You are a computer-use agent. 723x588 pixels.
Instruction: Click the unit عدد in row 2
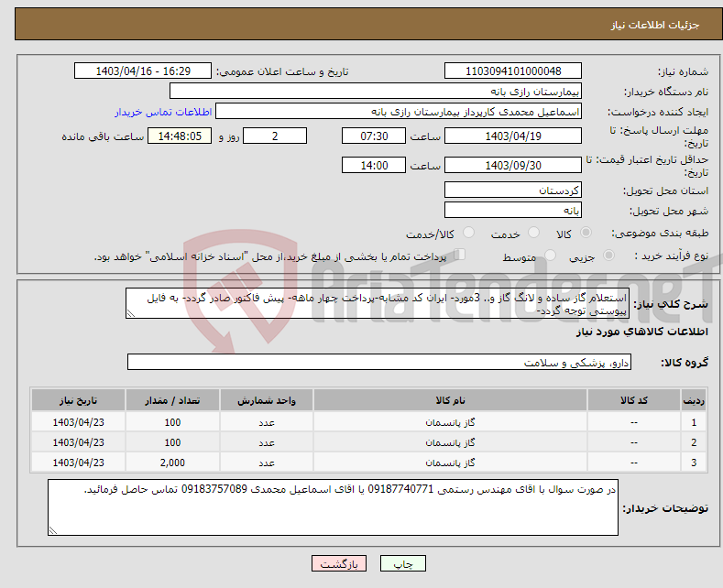pyautogui.click(x=267, y=443)
